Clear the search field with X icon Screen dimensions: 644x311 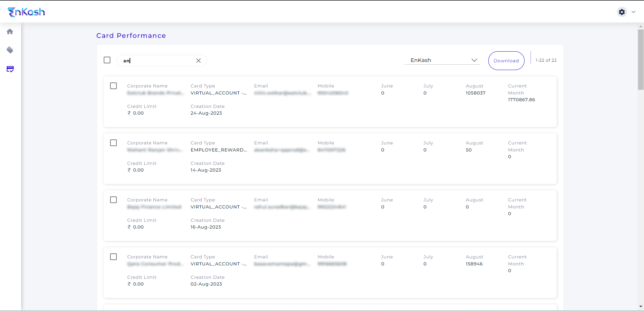(x=199, y=61)
